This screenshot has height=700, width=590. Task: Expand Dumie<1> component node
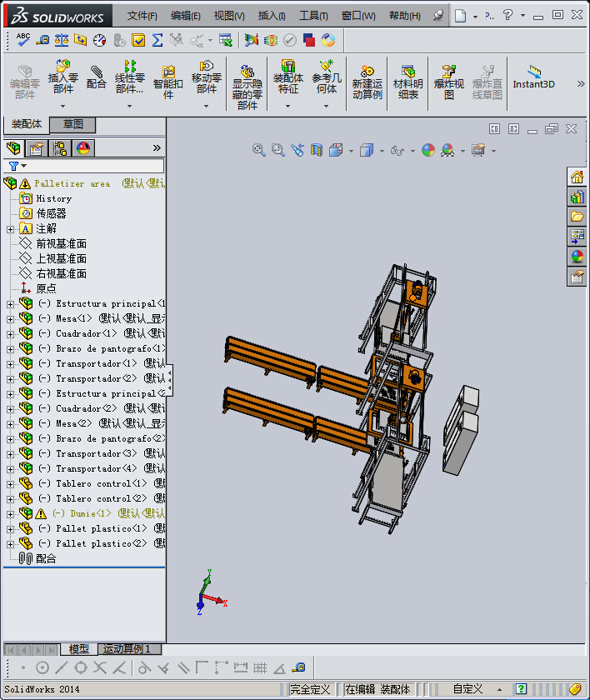pos(10,514)
